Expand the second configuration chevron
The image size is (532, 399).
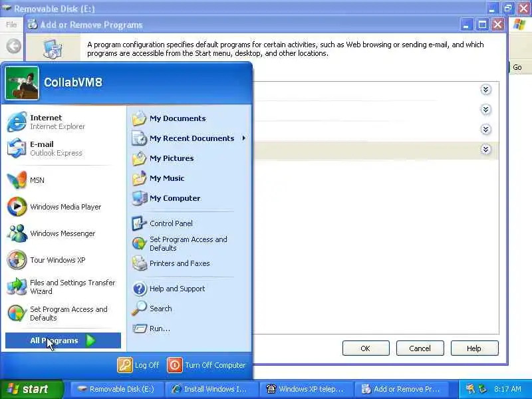pos(486,110)
